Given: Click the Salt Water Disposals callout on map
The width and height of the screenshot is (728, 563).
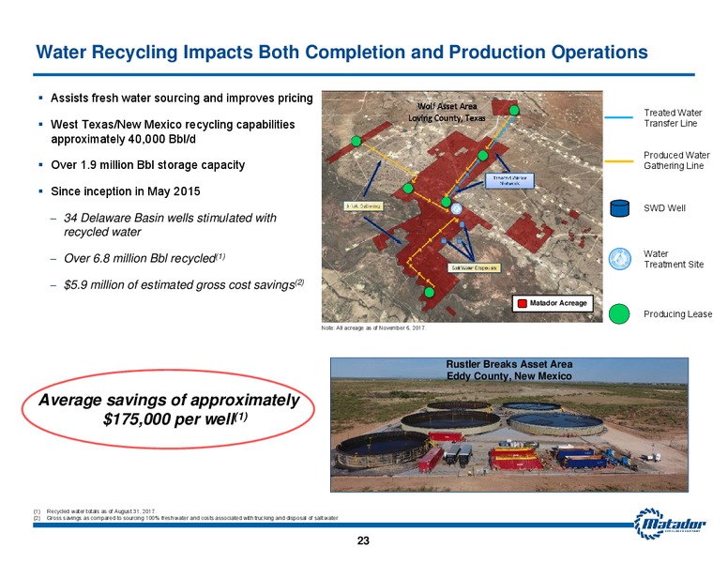Looking at the screenshot, I should (474, 267).
